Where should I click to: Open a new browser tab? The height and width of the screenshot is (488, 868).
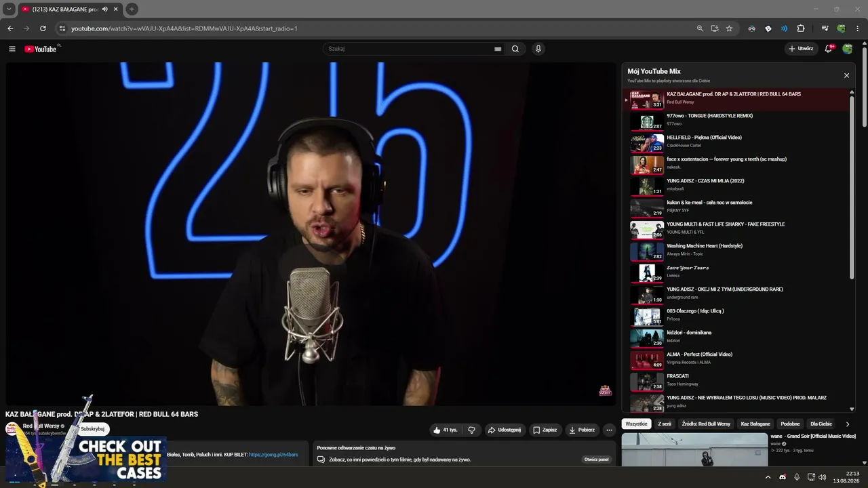[132, 9]
